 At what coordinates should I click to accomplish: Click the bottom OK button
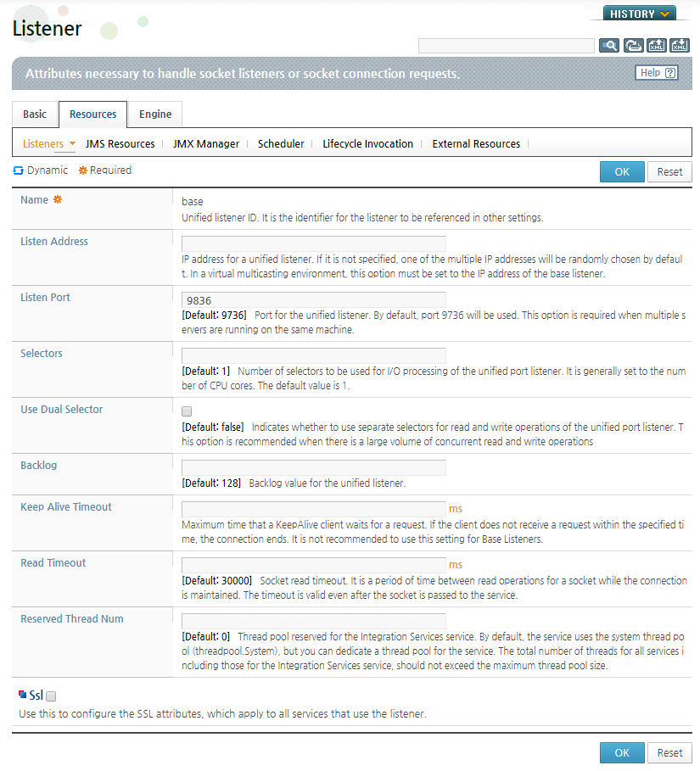click(x=622, y=753)
